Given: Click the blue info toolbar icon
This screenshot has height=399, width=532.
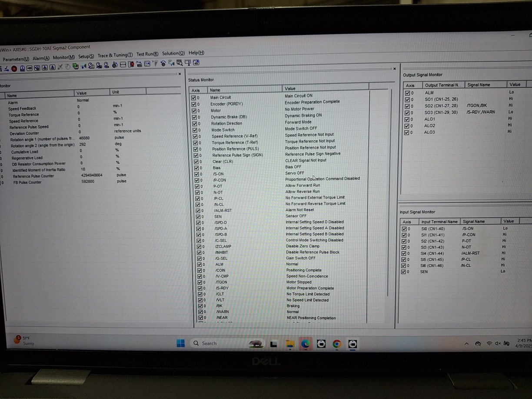Looking at the screenshot, I should [22, 68].
